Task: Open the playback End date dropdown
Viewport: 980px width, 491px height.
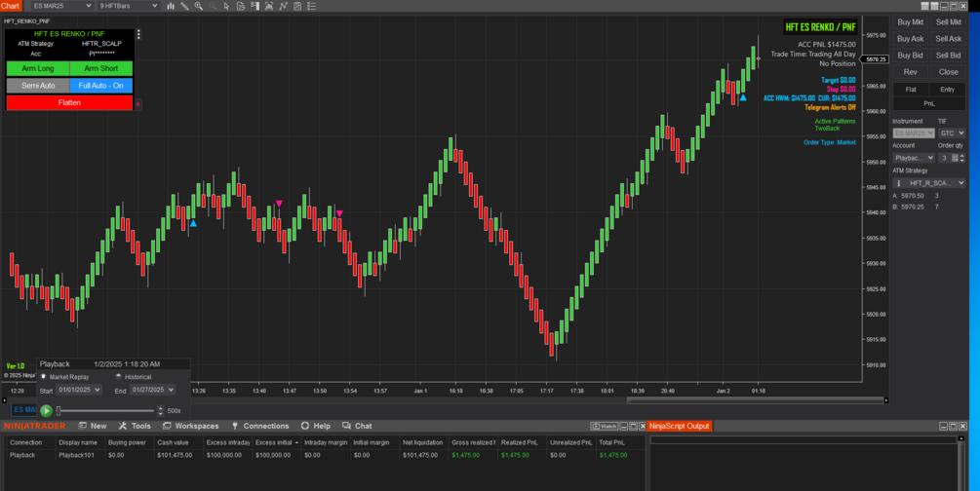Action: pos(152,390)
